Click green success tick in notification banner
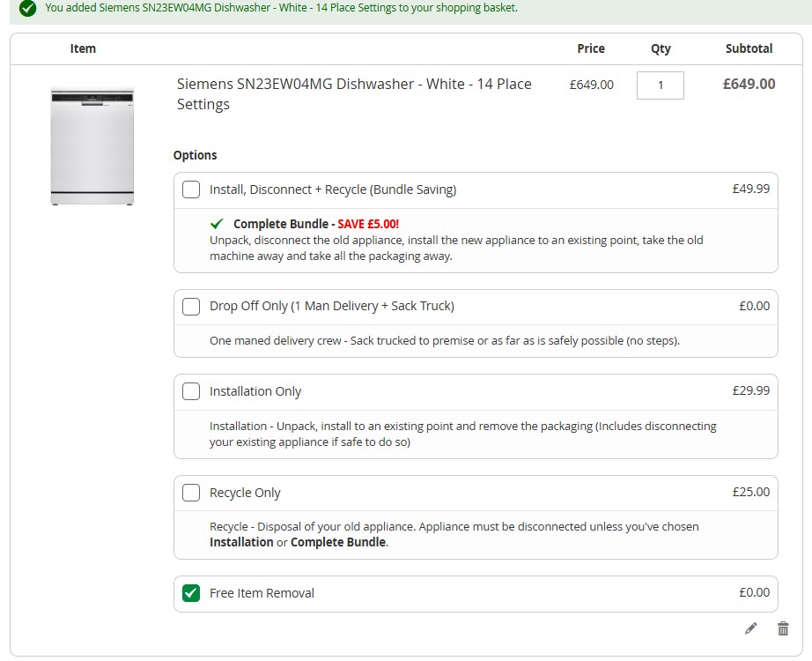 point(27,9)
